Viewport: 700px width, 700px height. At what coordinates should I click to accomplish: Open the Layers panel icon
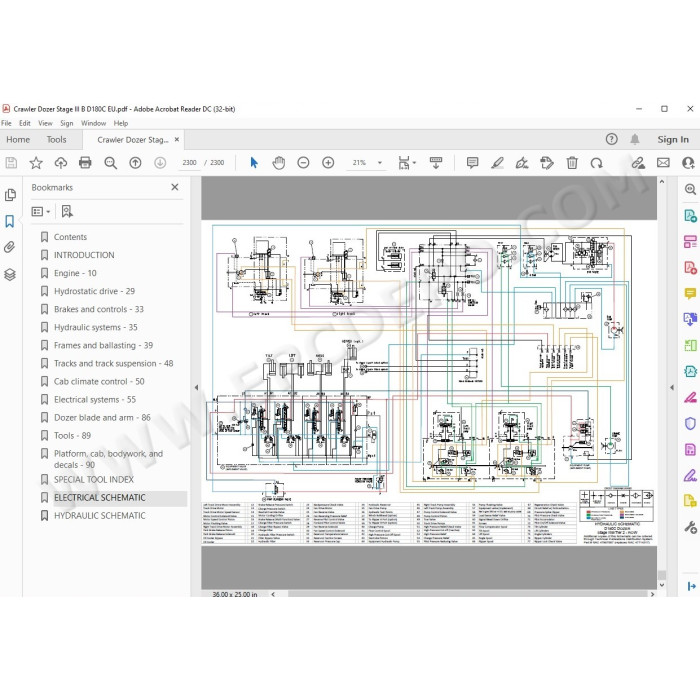[x=10, y=274]
